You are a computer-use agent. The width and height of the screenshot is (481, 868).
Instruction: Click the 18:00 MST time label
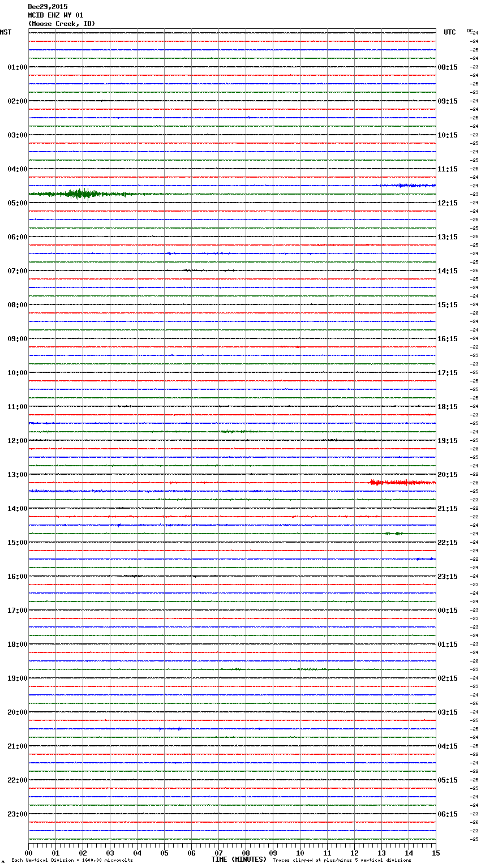(x=17, y=644)
